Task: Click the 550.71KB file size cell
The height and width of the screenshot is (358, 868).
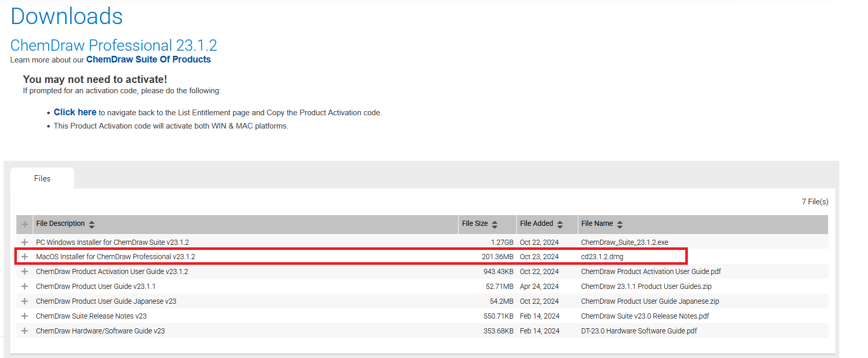Action: (x=498, y=316)
